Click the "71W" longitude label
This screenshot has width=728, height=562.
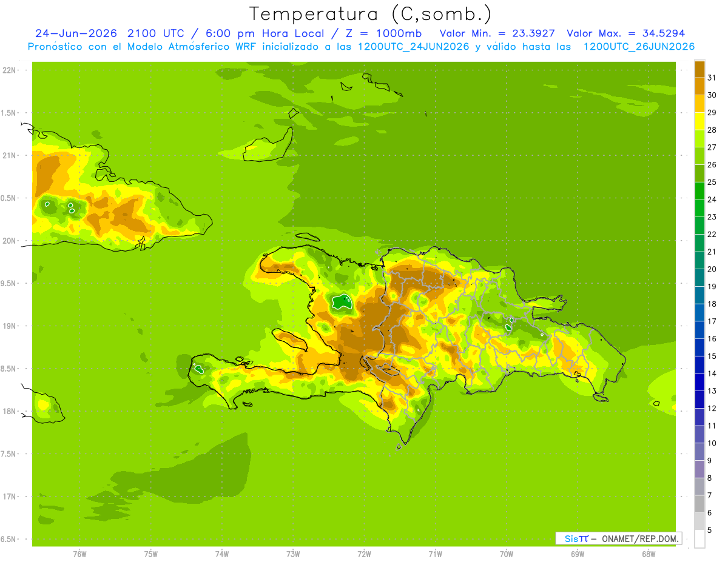435,554
